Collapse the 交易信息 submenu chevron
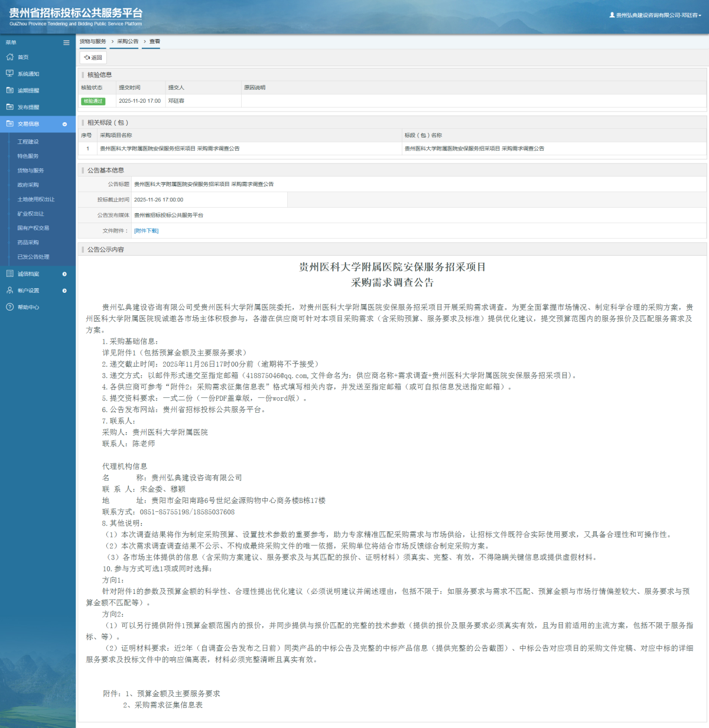The width and height of the screenshot is (709, 728). 65,124
